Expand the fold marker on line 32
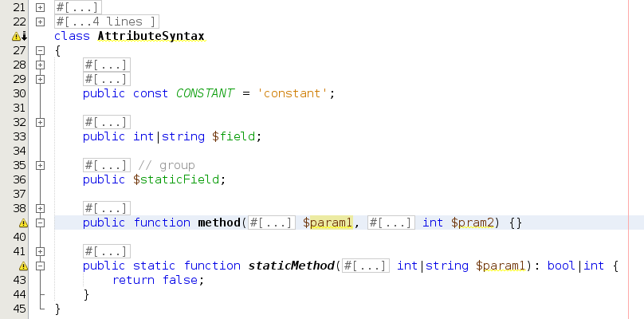This screenshot has width=644, height=319. click(40, 122)
